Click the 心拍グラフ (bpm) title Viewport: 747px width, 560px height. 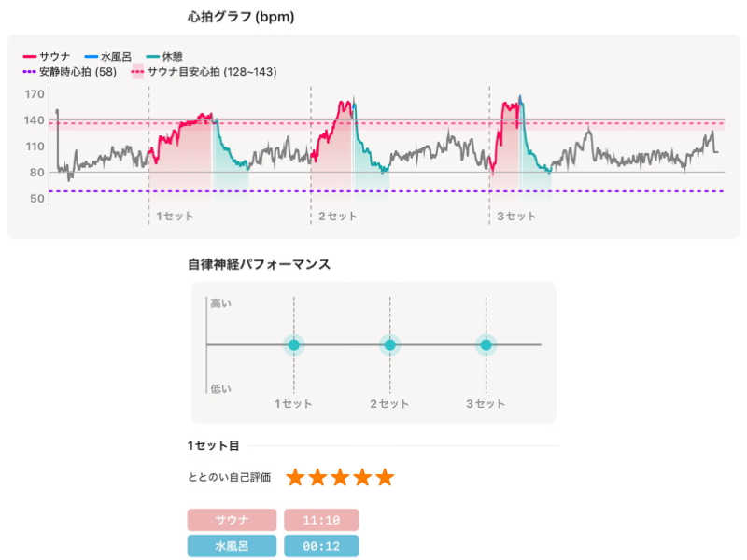[242, 17]
